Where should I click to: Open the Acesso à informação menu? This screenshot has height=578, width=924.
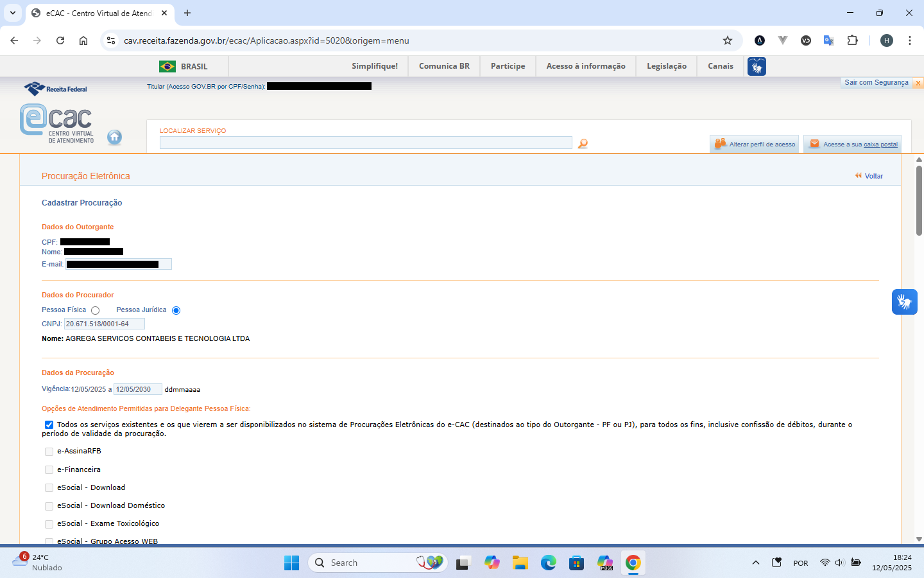coord(585,66)
